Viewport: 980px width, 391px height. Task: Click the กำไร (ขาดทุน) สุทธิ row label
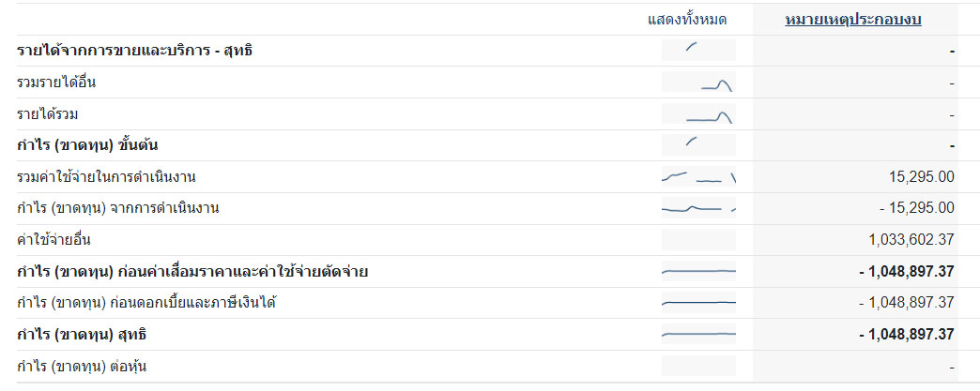coord(83,335)
